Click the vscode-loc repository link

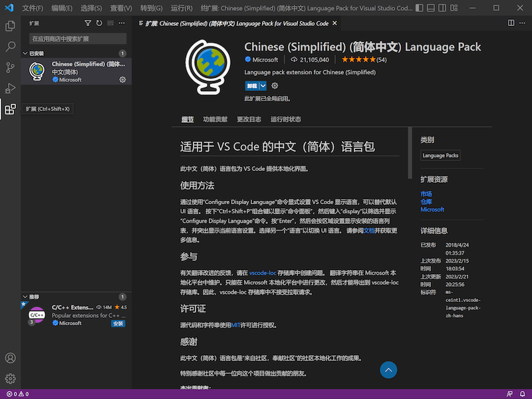[263, 273]
